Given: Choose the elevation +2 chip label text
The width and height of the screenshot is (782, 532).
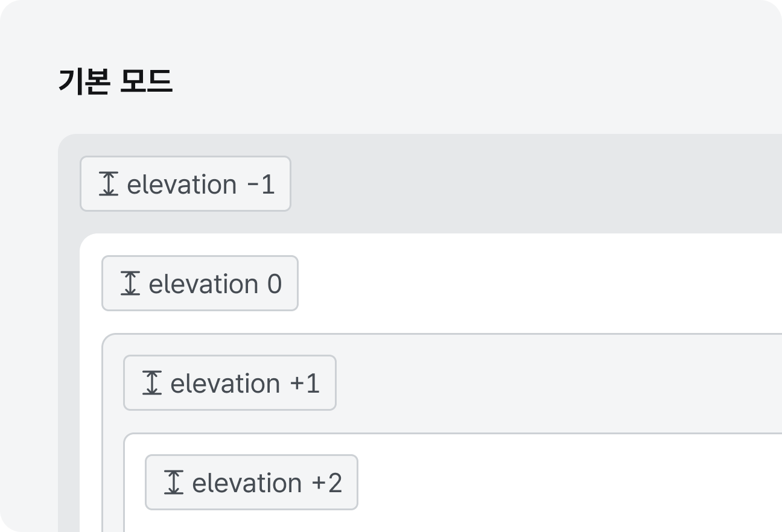Looking at the screenshot, I should (267, 483).
